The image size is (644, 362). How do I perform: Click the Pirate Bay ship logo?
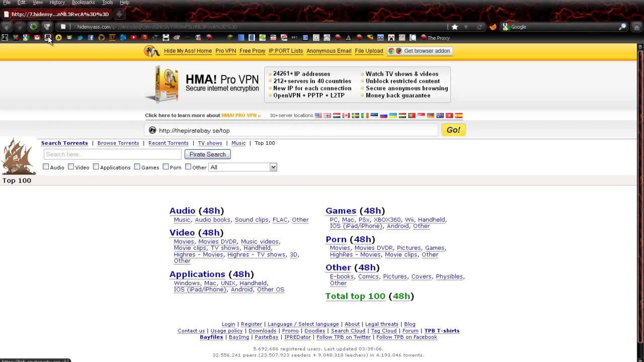coord(18,157)
